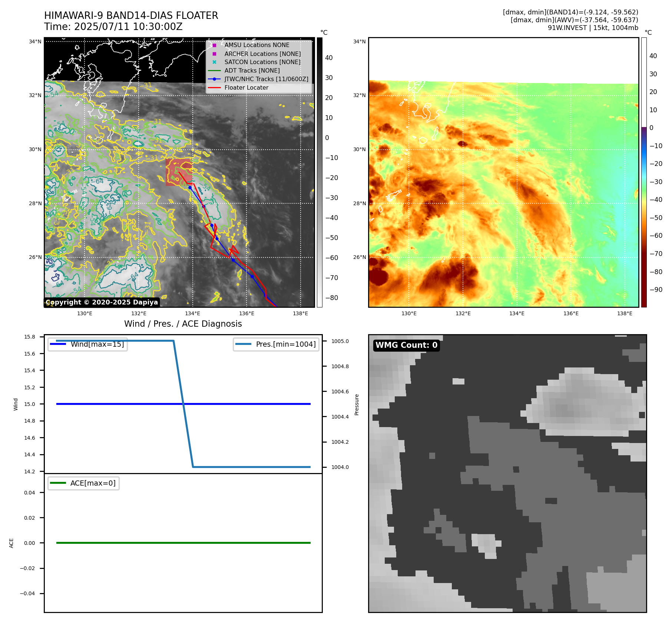Click the 'Time: 2025/07/11 10:30:00Z' timestamp
Viewport: 672px width, 626px height.
pyautogui.click(x=113, y=27)
